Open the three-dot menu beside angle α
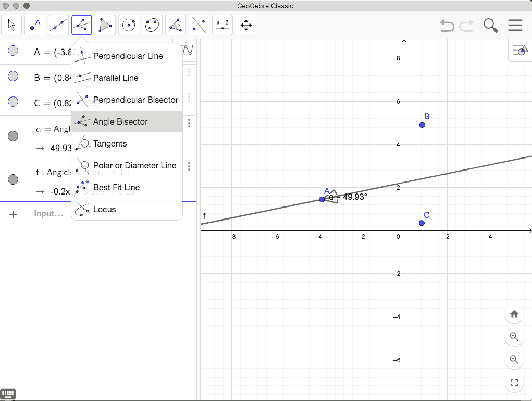Viewport: 532px width, 401px height. [189, 123]
